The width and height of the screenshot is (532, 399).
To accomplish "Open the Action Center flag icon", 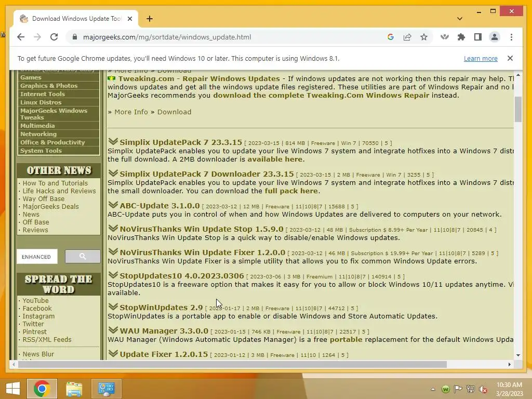I will coord(458,389).
